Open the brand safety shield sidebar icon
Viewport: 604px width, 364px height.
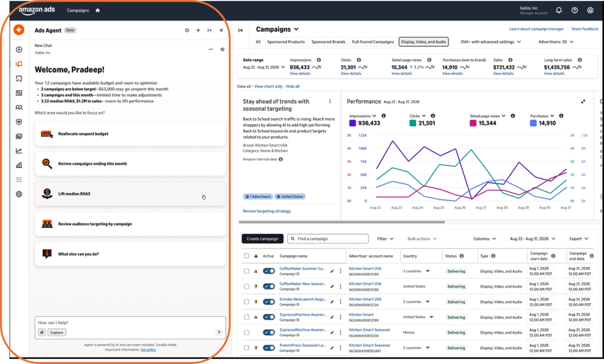[x=19, y=122]
